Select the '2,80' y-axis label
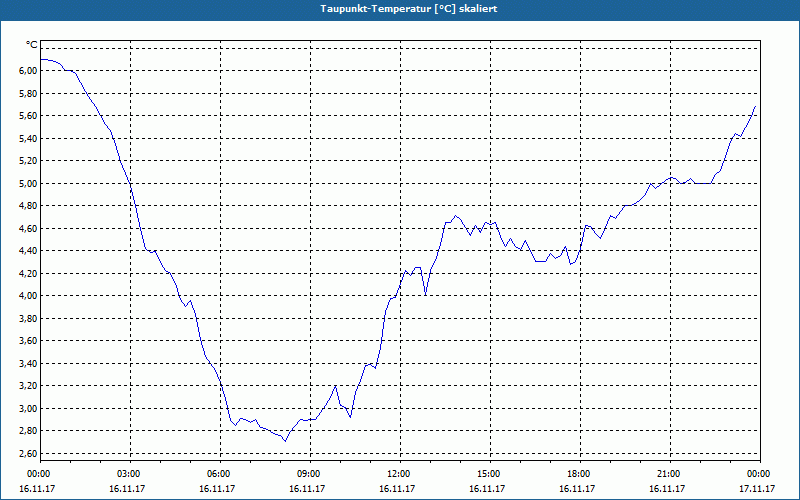 point(28,431)
